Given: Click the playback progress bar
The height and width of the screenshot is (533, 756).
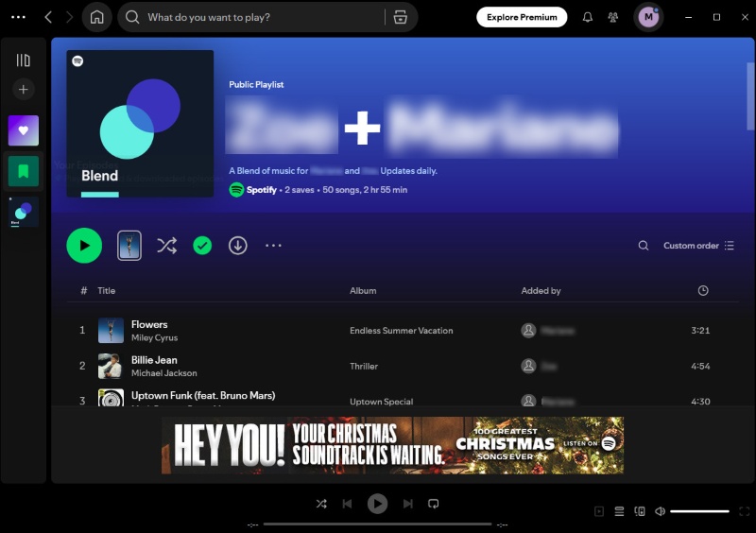Looking at the screenshot, I should [377, 524].
